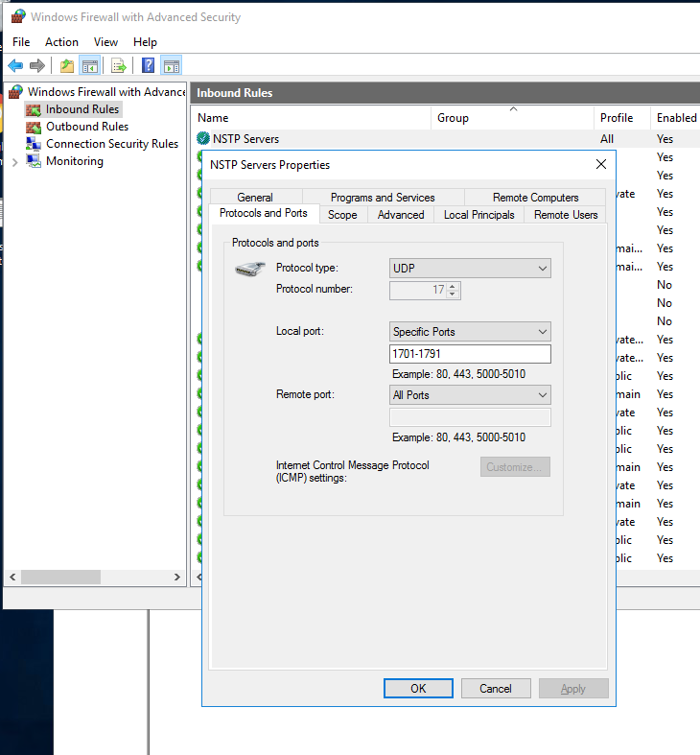This screenshot has height=755, width=700.
Task: Open the Protocol type dropdown
Action: [x=470, y=269]
